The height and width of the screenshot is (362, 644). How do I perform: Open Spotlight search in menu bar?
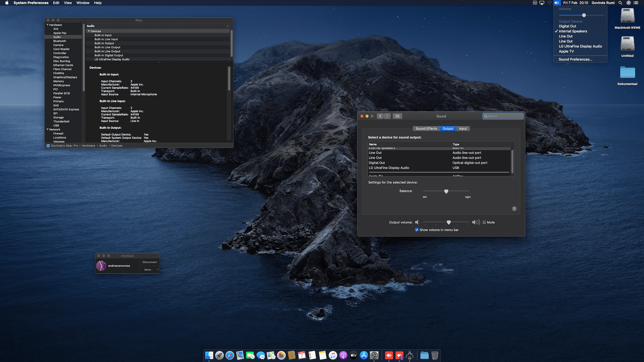pyautogui.click(x=621, y=3)
